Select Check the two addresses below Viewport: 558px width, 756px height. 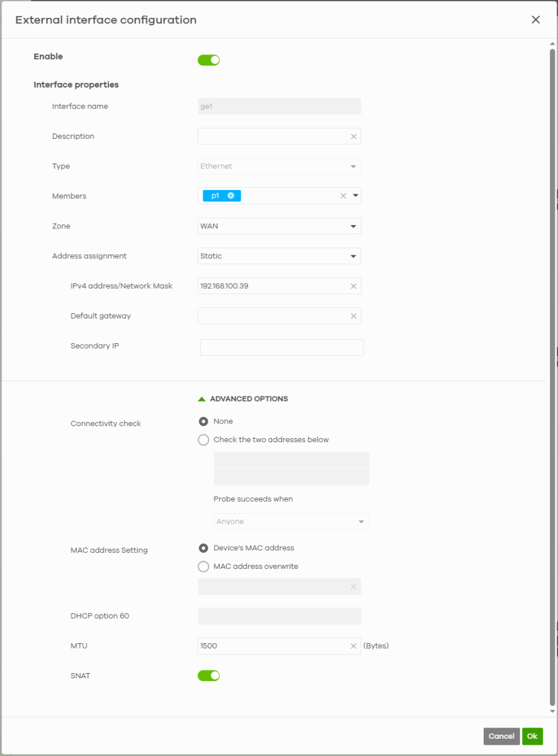tap(204, 440)
